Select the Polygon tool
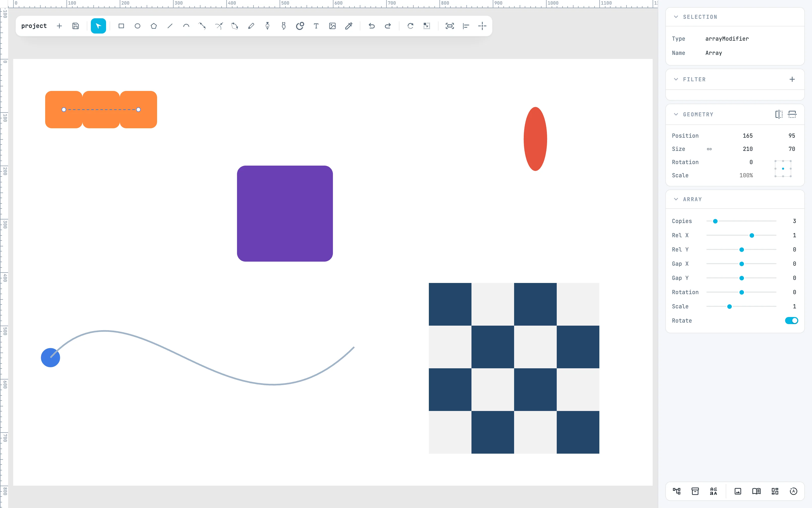The image size is (812, 508). [x=154, y=26]
